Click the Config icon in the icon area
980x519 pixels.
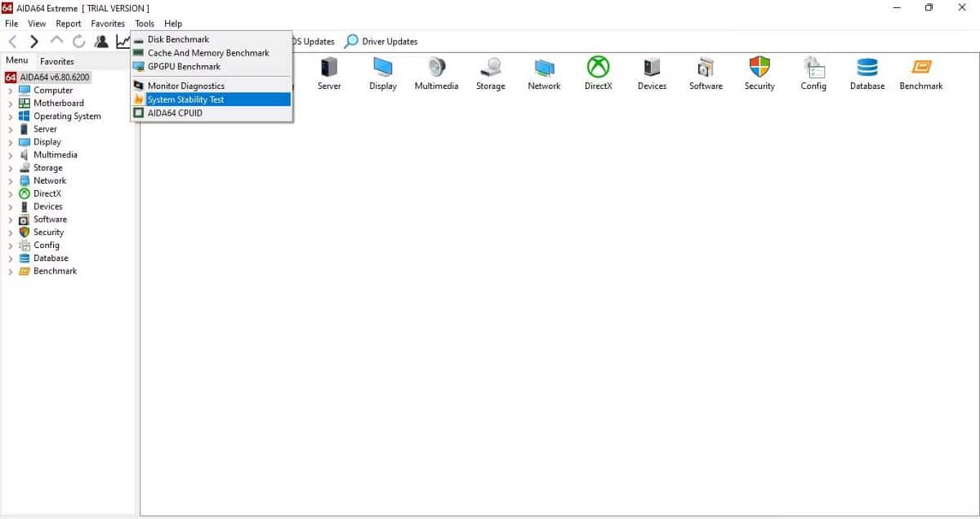coord(813,73)
